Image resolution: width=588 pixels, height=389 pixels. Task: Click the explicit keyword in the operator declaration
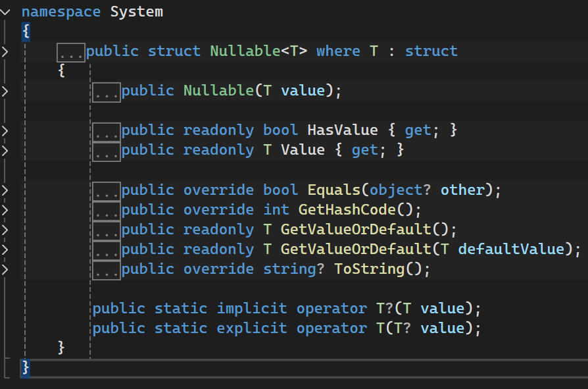[252, 328]
